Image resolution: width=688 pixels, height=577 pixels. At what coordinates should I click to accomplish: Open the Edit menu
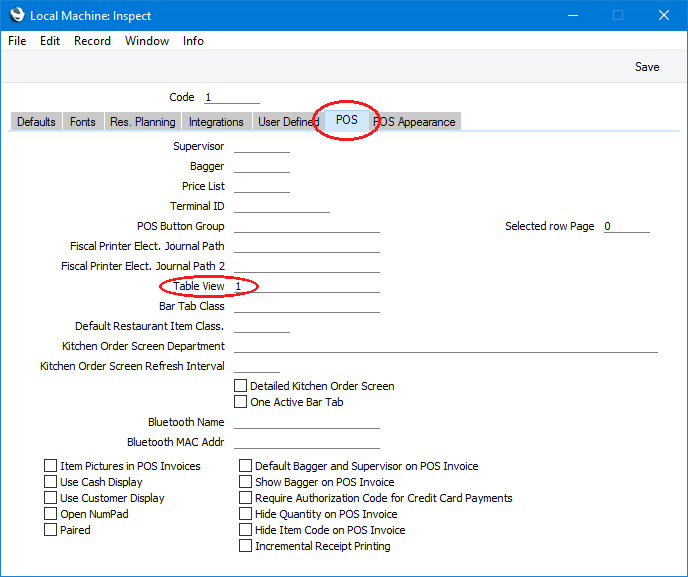click(50, 41)
